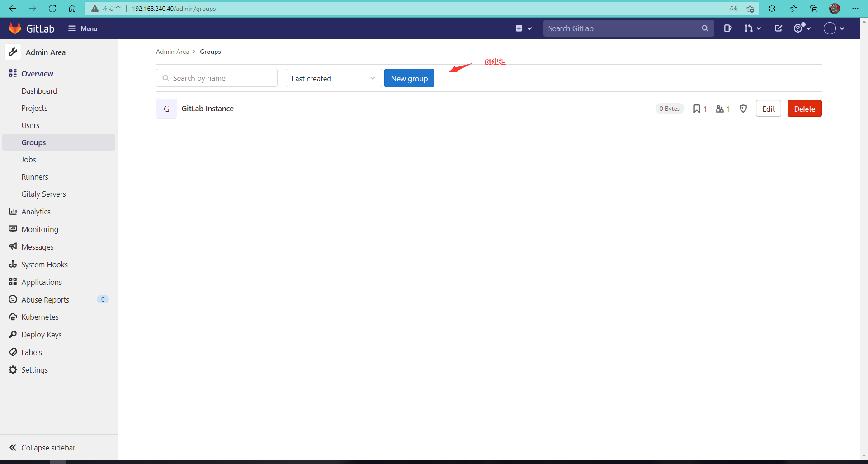Image resolution: width=868 pixels, height=464 pixels.
Task: Open the Analytics section
Action: 36,211
